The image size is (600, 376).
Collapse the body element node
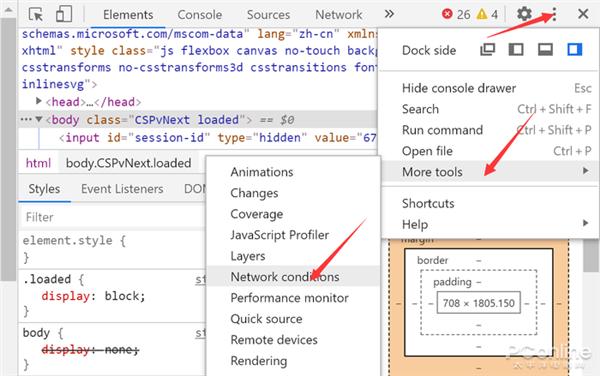(39, 119)
